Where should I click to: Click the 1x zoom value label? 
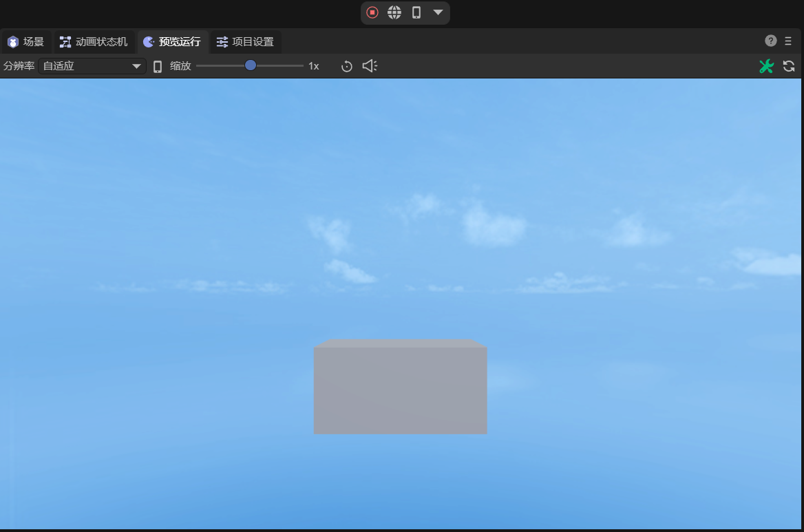point(314,66)
